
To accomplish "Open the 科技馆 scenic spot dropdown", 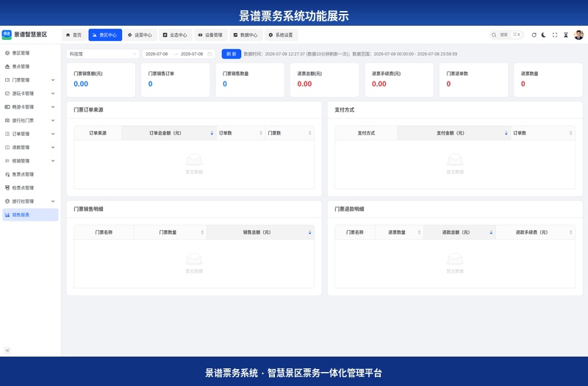I will point(103,54).
